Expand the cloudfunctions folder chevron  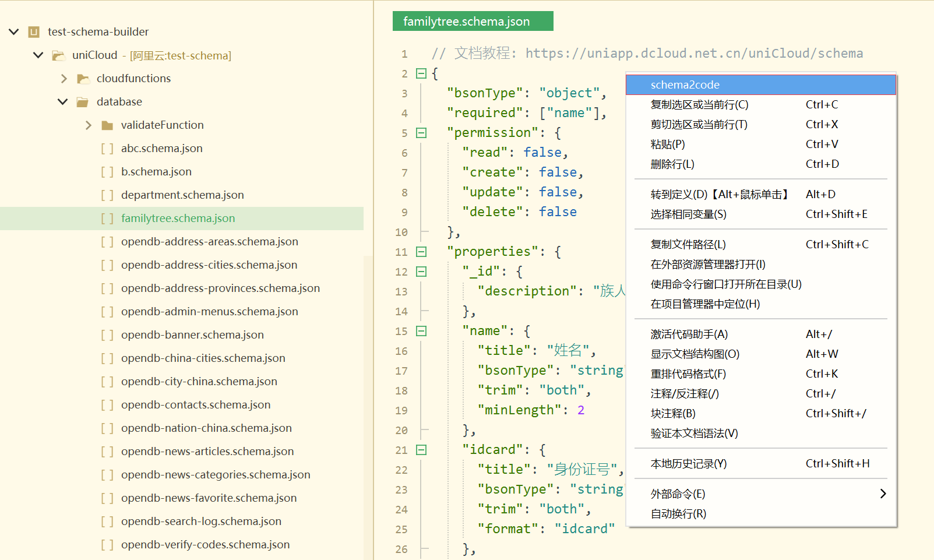pos(64,79)
